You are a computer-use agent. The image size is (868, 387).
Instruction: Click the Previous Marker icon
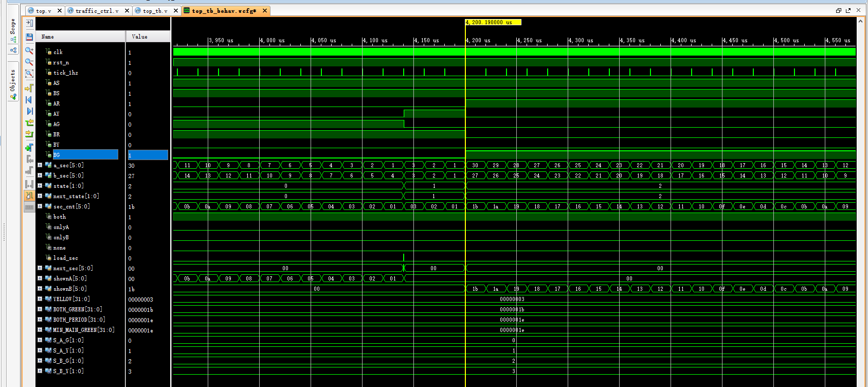(x=29, y=159)
